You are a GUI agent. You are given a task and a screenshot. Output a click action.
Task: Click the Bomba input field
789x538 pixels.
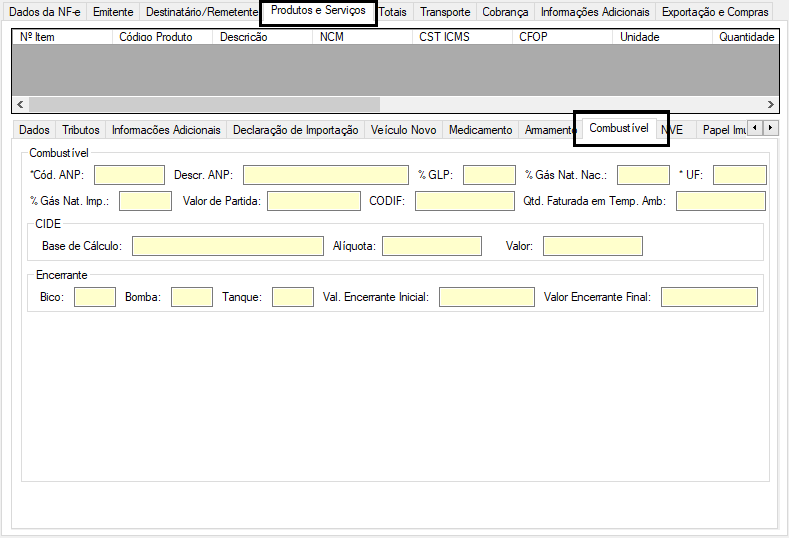click(192, 297)
